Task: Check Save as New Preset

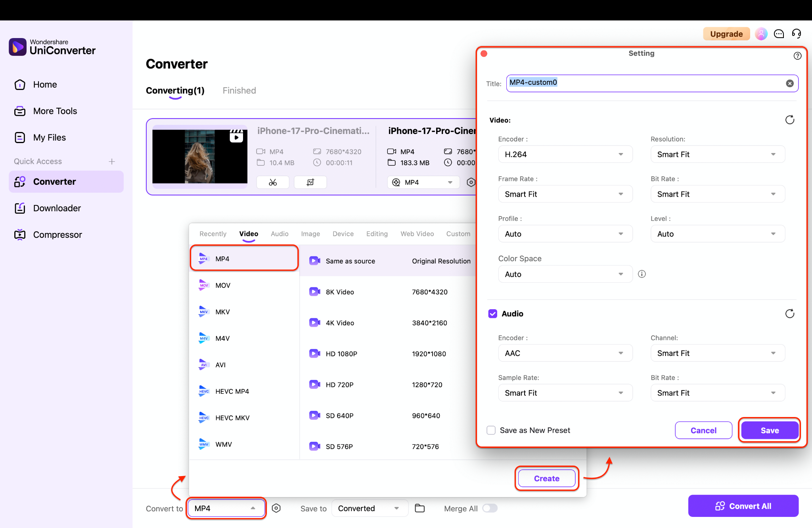Action: coord(491,430)
